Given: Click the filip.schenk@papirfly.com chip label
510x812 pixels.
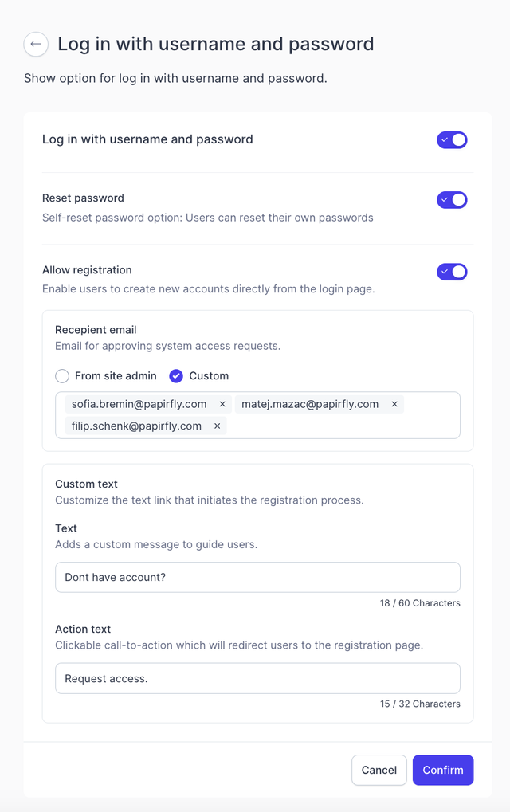Looking at the screenshot, I should (x=136, y=426).
